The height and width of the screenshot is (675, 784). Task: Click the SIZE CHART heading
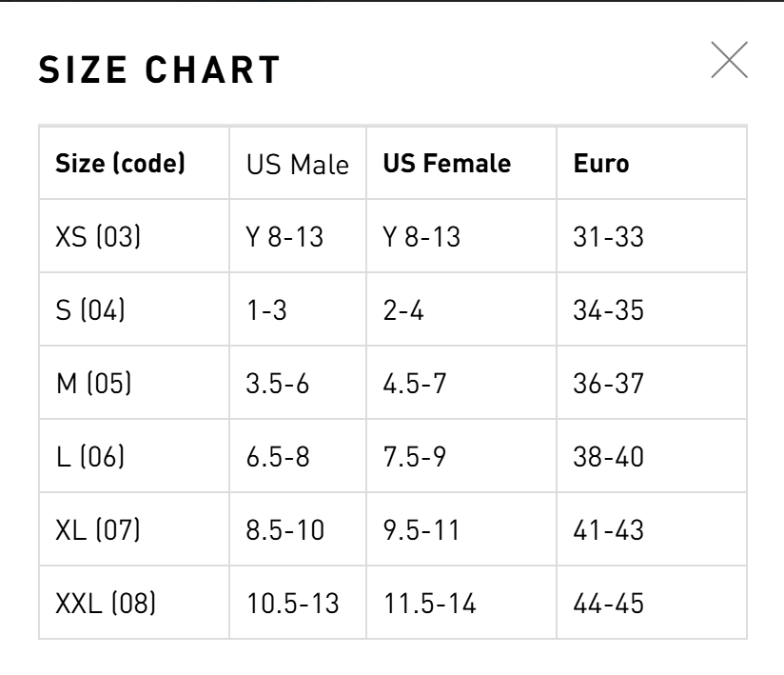pyautogui.click(x=160, y=70)
